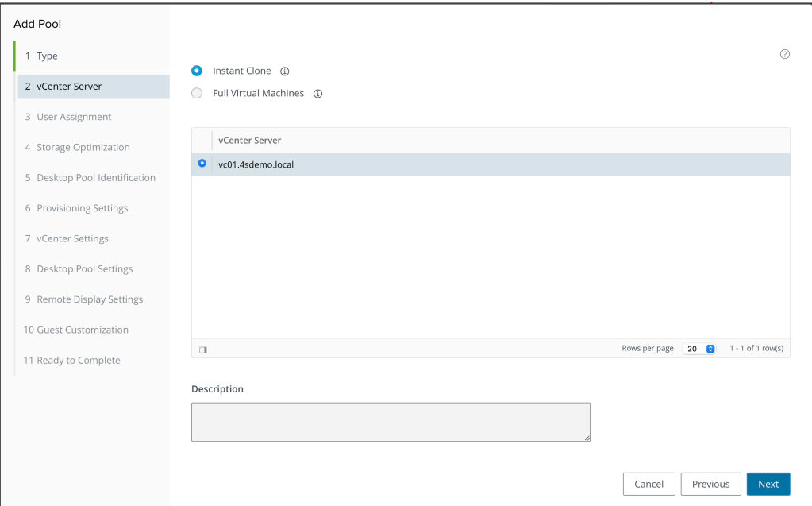This screenshot has height=506, width=812.
Task: Click into the Description text area
Action: pyautogui.click(x=391, y=422)
